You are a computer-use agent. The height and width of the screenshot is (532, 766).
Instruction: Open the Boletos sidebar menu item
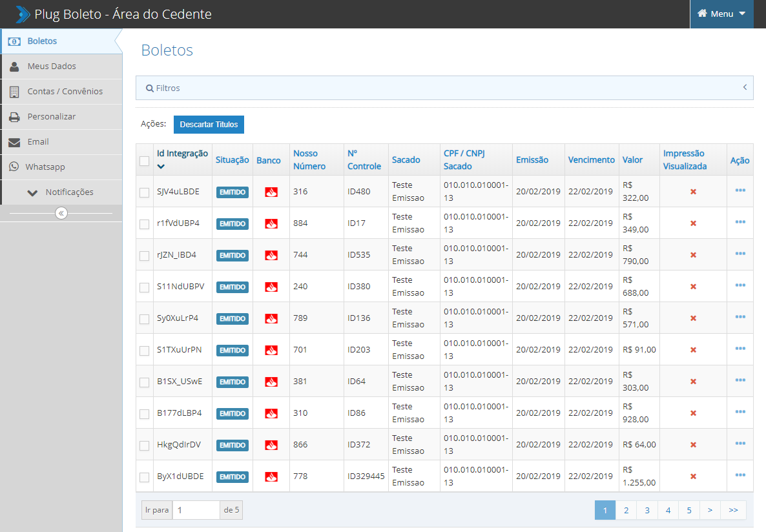61,41
